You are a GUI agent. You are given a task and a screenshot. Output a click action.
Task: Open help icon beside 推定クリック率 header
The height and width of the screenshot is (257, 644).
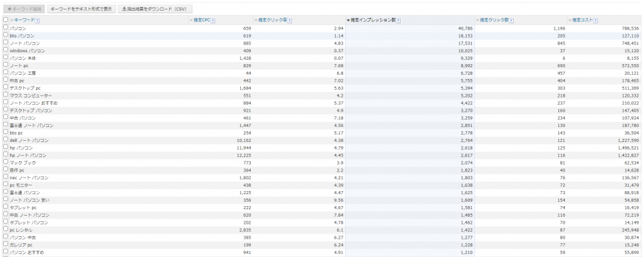click(289, 21)
